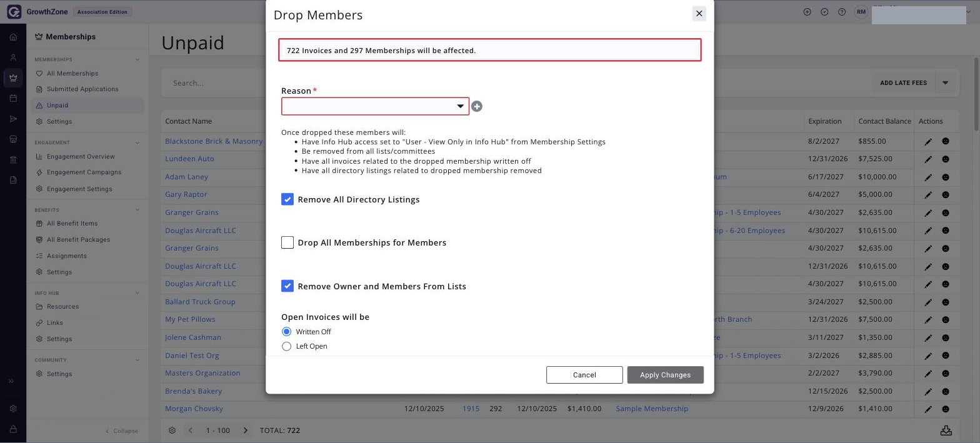Open setup gear icon at bottom of rail
The height and width of the screenshot is (443, 980).
pyautogui.click(x=13, y=409)
